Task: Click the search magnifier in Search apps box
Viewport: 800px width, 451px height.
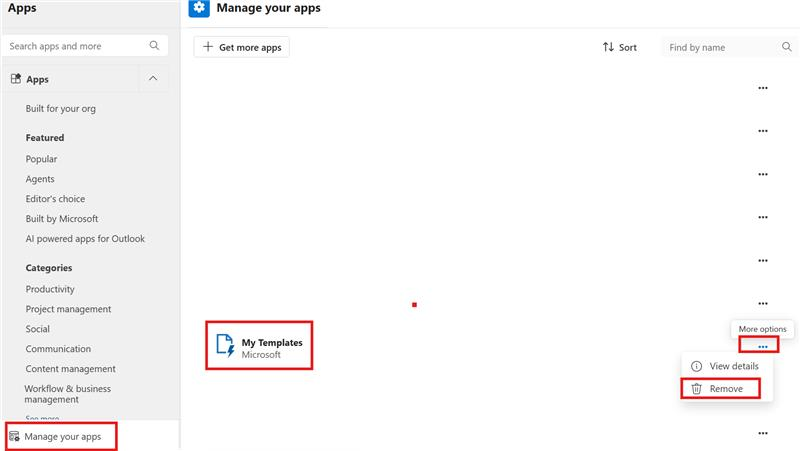Action: coord(154,45)
